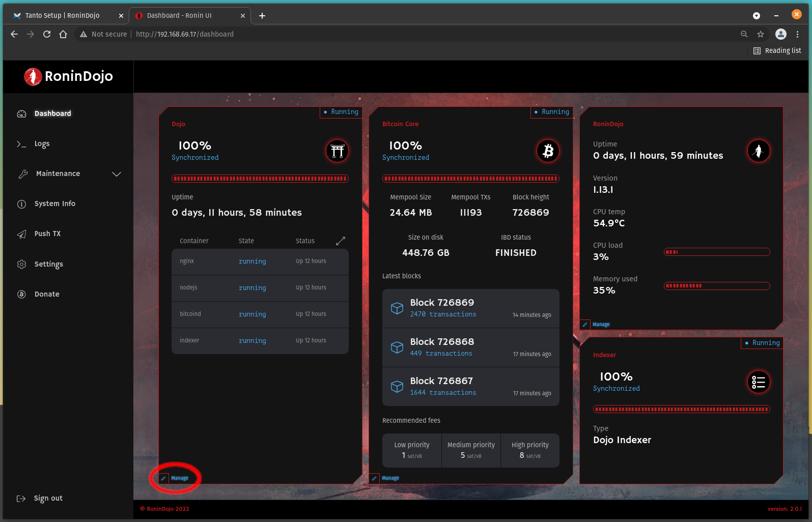This screenshot has height=522, width=812.
Task: Go to browser home page icon
Action: coord(63,34)
